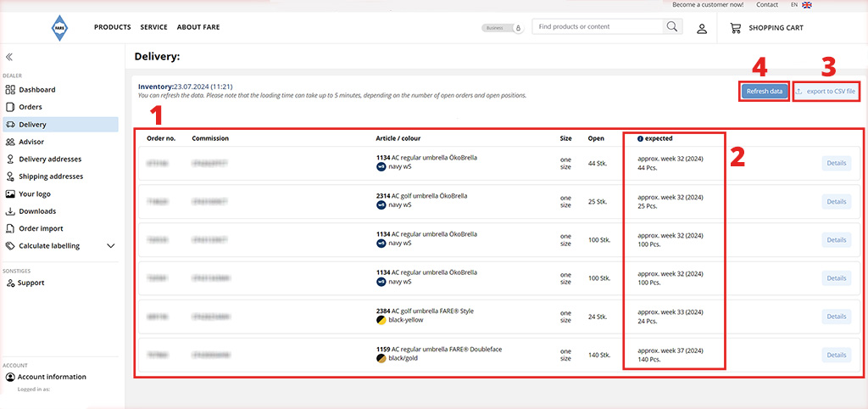868x409 pixels.
Task: Open Details for 44 Stk. order
Action: click(x=836, y=163)
